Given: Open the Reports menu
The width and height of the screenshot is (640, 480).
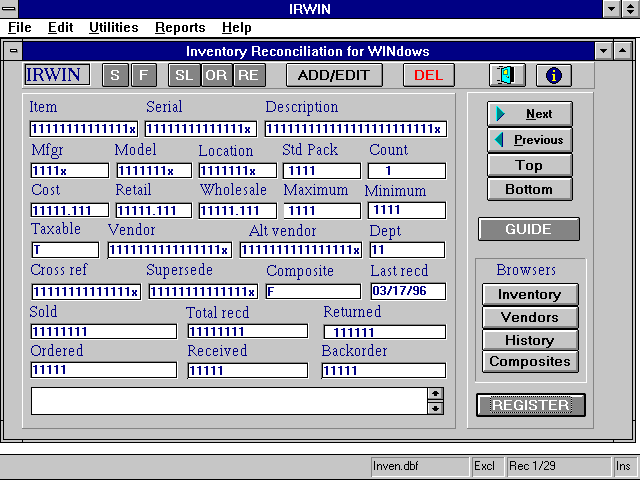Looking at the screenshot, I should pyautogui.click(x=180, y=28).
